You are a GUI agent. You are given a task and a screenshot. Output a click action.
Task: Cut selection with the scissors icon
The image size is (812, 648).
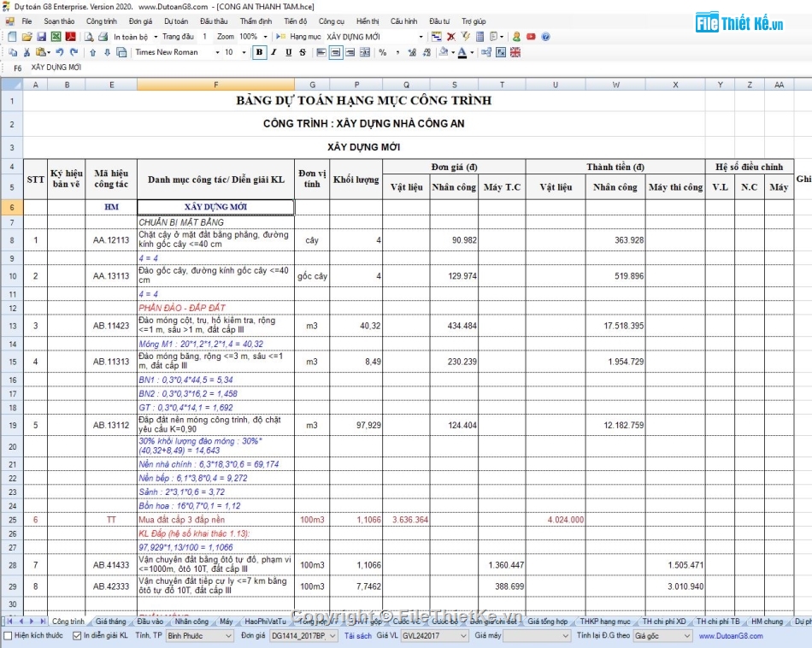coord(27,52)
